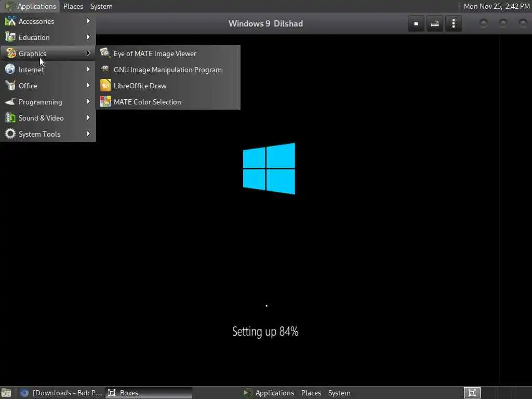Viewport: 532px width, 399px height.
Task: Click the keyboard shortcut icon in Boxes header
Action: click(435, 24)
